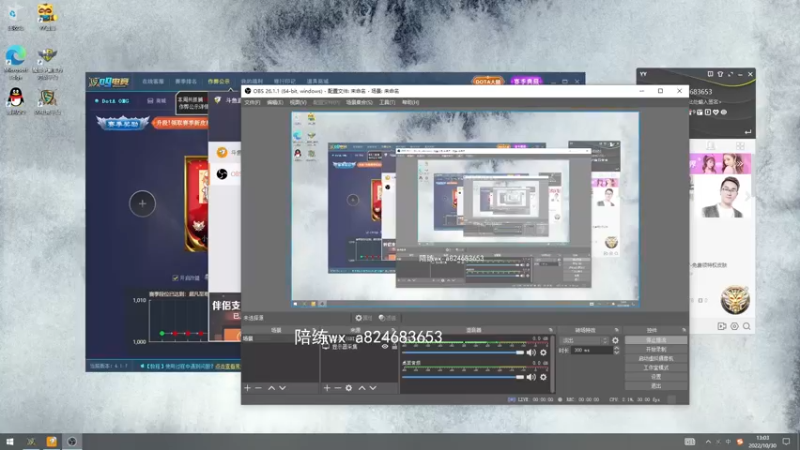Mute the 桌面音频 track speaker
800x450 pixels.
coord(531,377)
